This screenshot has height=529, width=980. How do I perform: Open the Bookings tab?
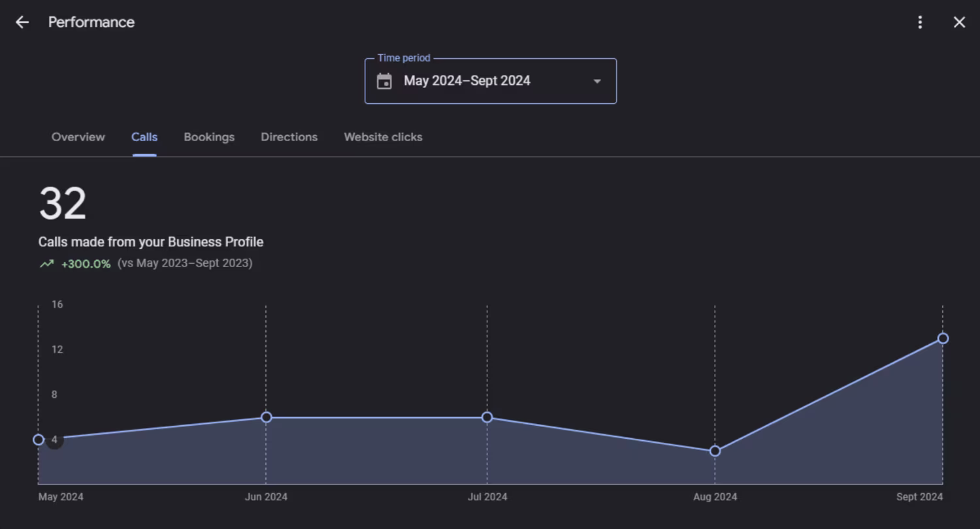pyautogui.click(x=209, y=137)
